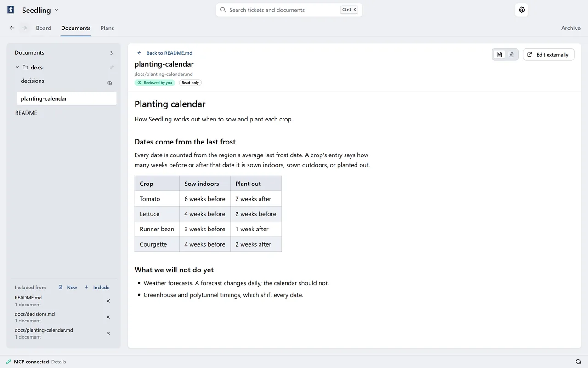Switch to the Plans tab
This screenshot has height=368, width=588.
[107, 28]
